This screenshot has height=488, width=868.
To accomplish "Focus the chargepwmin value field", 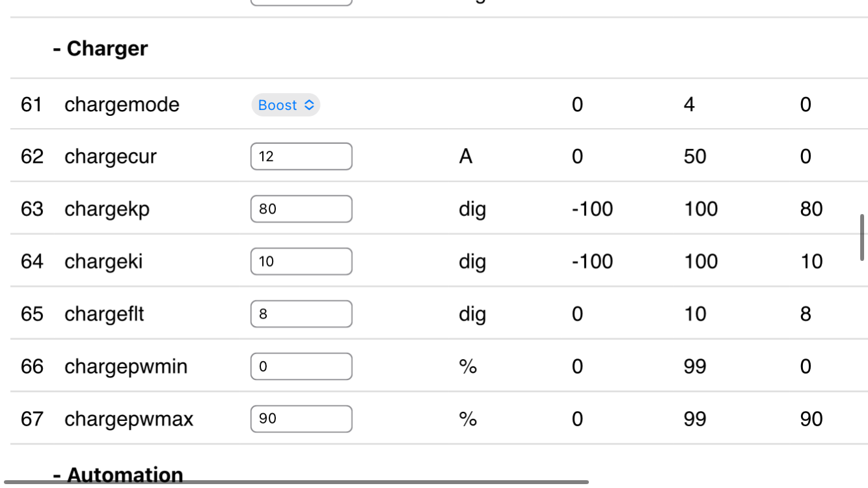I will pos(301,367).
